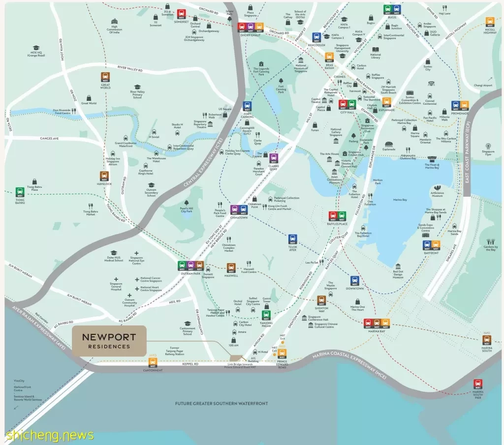This screenshot has width=504, height=445.
Task: Select the "EAST COAST PARKWAY (ECP)" label
Action: (467, 153)
